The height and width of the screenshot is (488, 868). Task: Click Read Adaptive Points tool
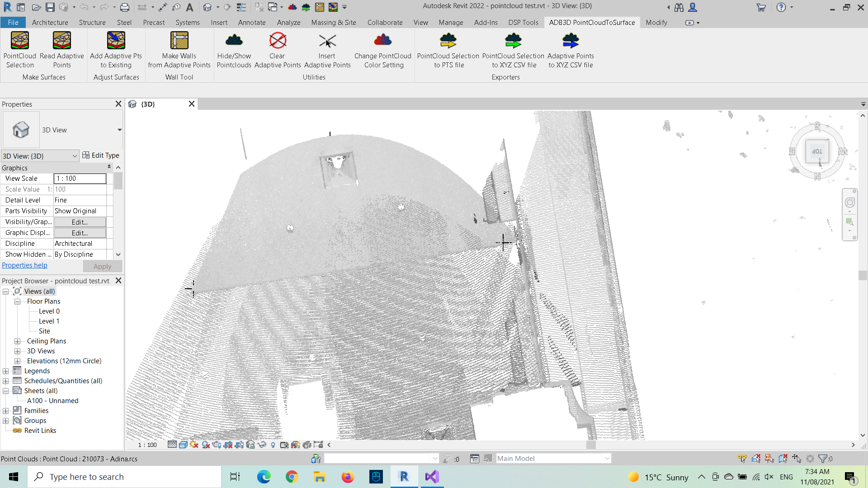(62, 50)
